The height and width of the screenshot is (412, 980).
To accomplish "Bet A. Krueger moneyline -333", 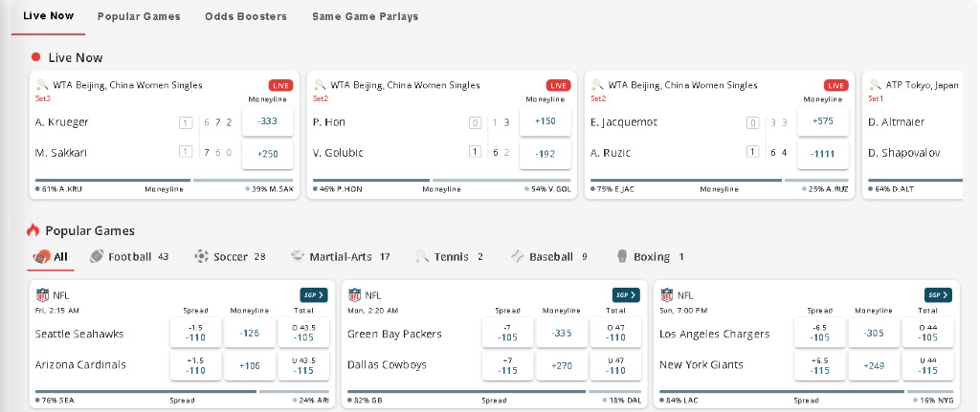I will tap(268, 122).
